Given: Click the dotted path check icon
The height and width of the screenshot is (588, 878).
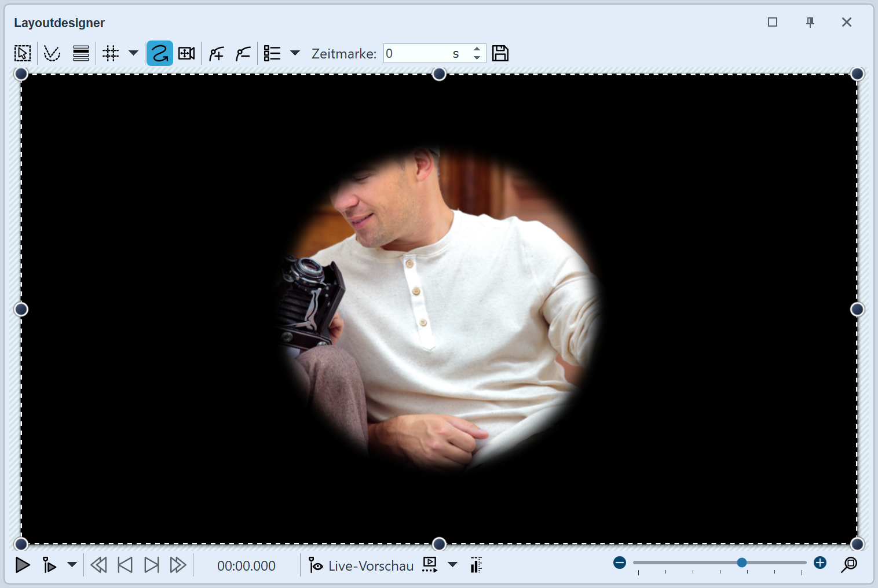Looking at the screenshot, I should pos(52,53).
